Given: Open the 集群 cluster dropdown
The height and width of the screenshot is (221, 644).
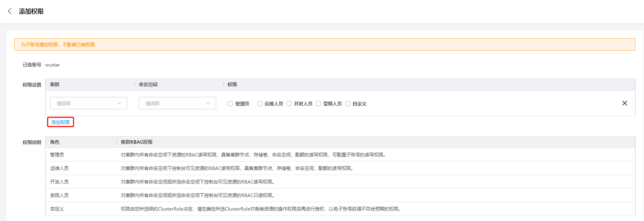Looking at the screenshot, I should click(x=88, y=103).
